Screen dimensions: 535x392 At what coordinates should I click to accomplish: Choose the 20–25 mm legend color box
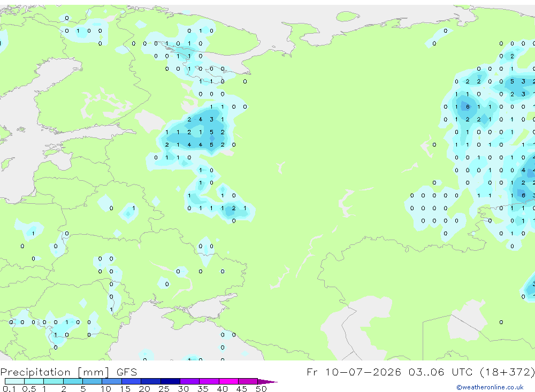pyautogui.click(x=151, y=381)
